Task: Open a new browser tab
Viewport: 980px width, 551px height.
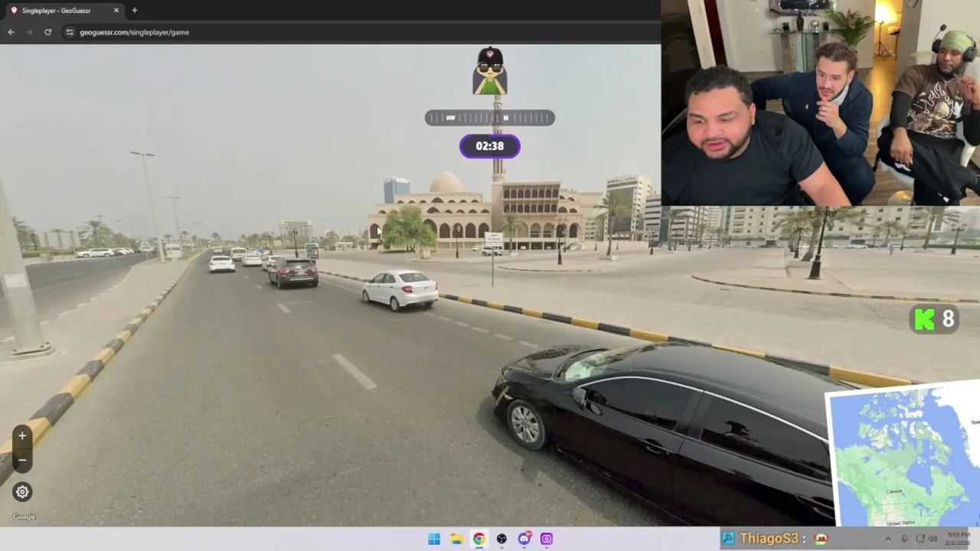Action: click(x=135, y=11)
